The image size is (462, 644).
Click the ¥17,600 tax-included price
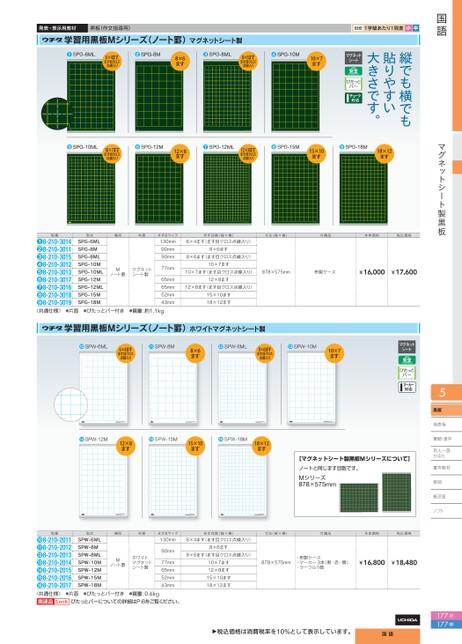[404, 272]
